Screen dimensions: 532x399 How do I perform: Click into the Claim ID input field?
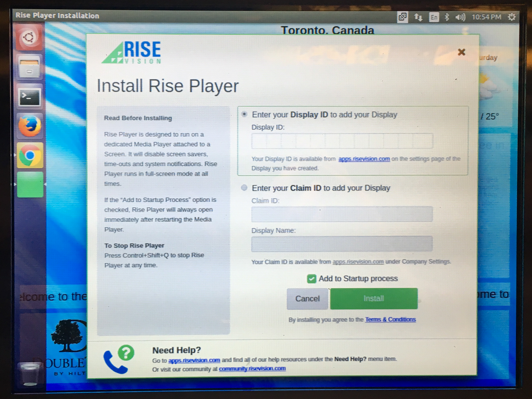pos(342,214)
